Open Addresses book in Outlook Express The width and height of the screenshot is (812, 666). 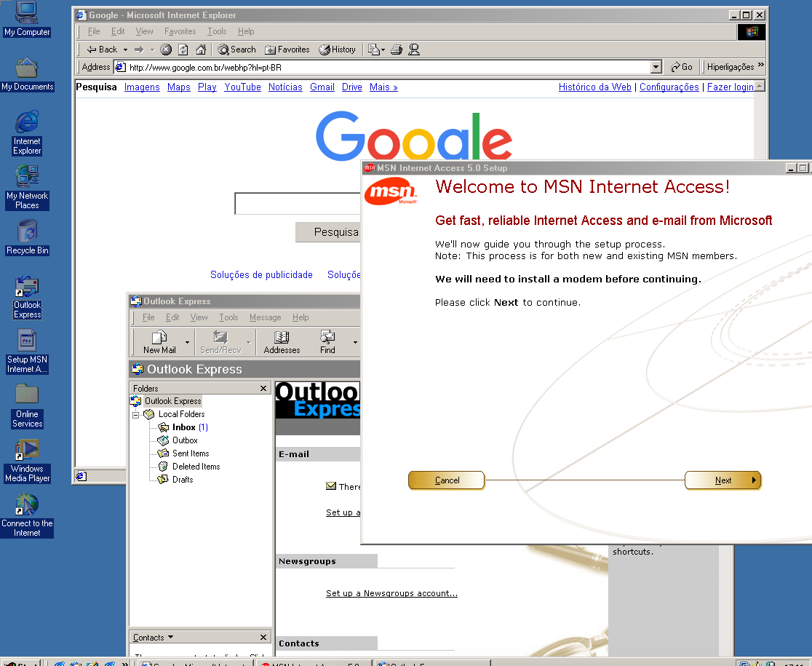282,341
